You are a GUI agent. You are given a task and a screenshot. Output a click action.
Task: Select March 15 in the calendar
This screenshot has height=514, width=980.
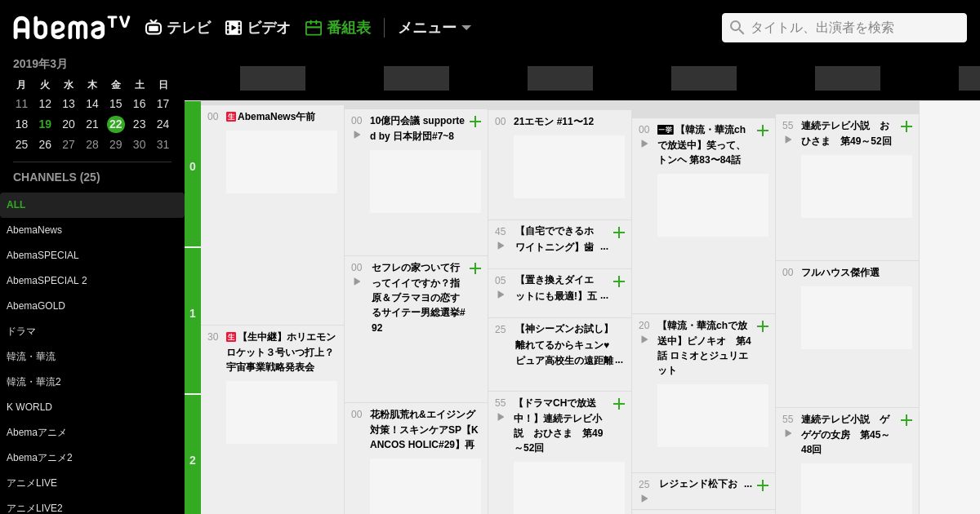click(x=116, y=104)
